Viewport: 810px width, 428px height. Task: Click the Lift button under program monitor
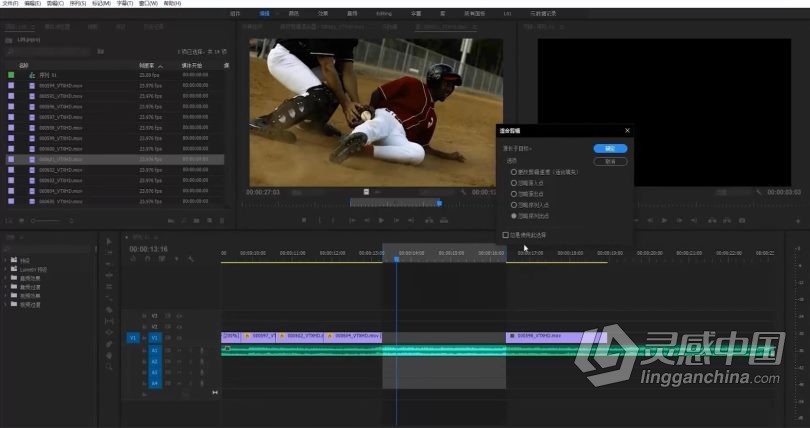(712, 220)
